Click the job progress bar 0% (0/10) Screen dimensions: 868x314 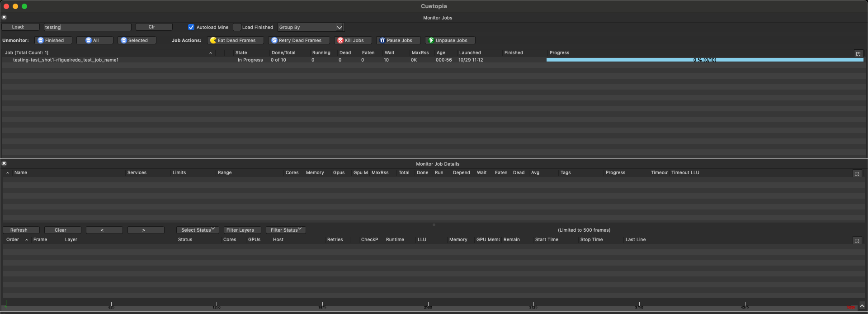click(x=705, y=60)
